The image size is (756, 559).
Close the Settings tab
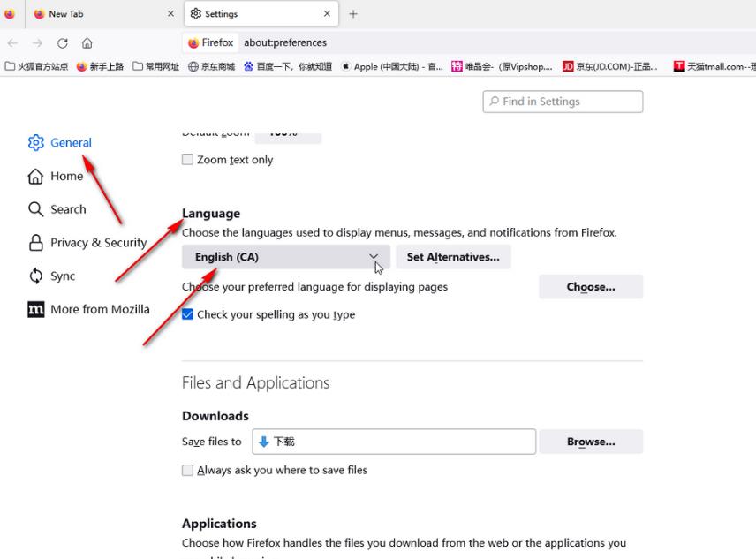327,14
